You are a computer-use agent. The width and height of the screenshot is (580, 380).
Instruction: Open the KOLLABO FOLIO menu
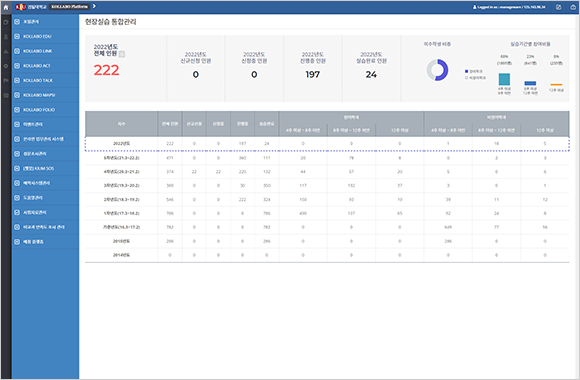[x=45, y=110]
